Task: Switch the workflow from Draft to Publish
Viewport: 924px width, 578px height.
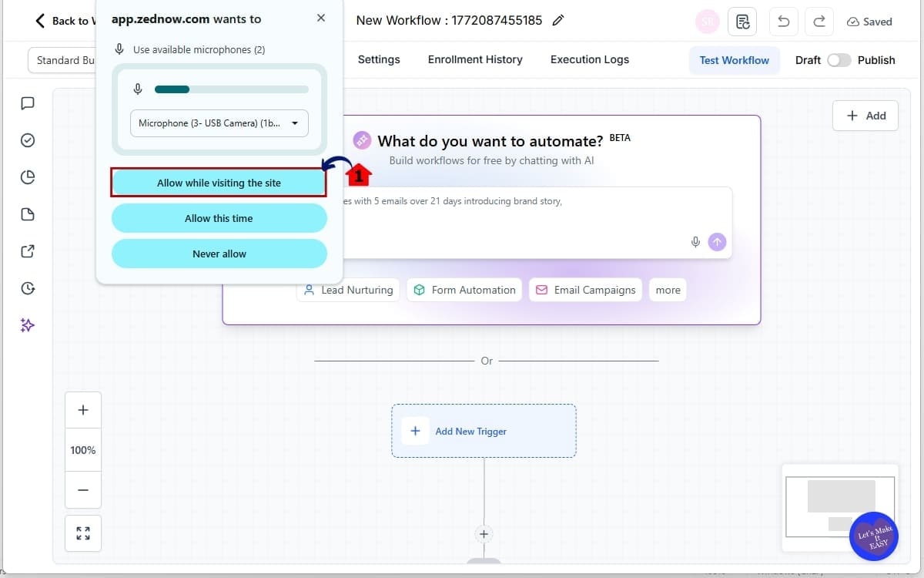Action: [839, 59]
